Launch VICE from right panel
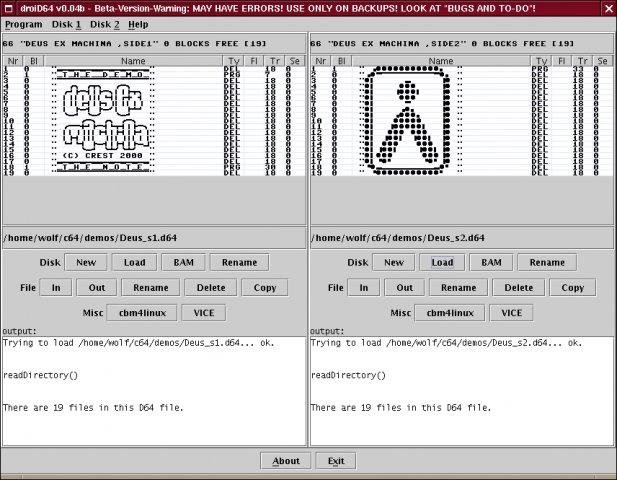 point(512,313)
